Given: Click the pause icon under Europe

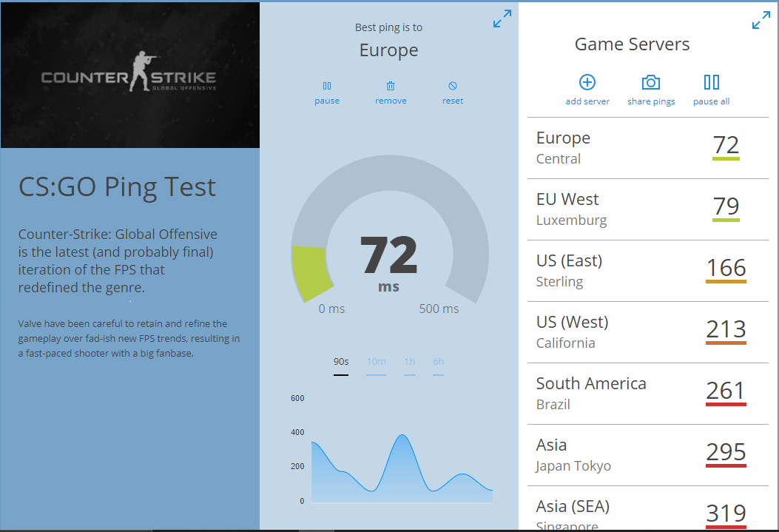Looking at the screenshot, I should point(327,86).
